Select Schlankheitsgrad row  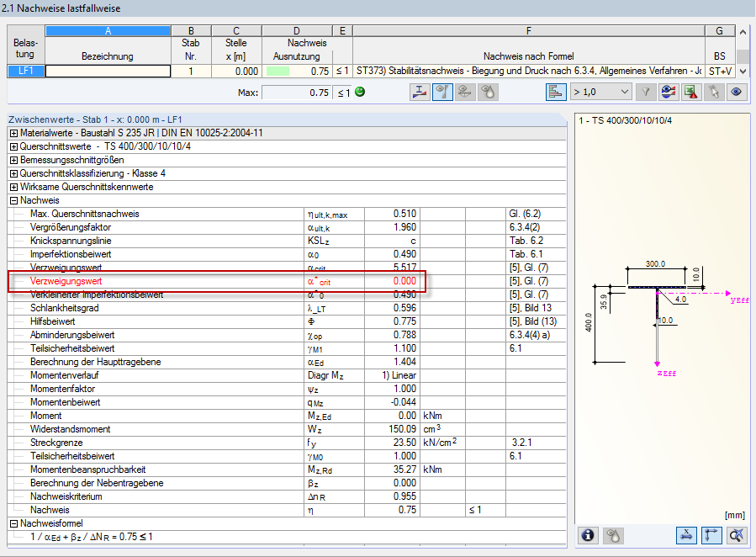pos(287,308)
